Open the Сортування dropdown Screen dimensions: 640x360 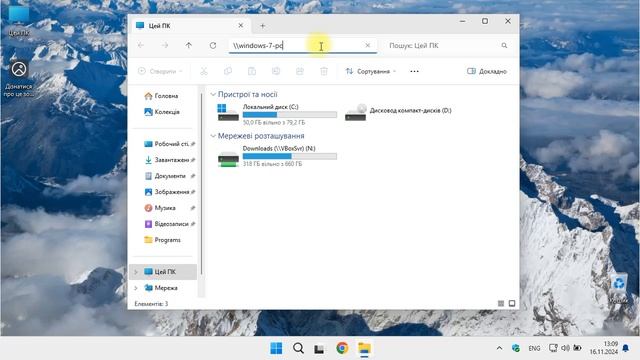371,71
